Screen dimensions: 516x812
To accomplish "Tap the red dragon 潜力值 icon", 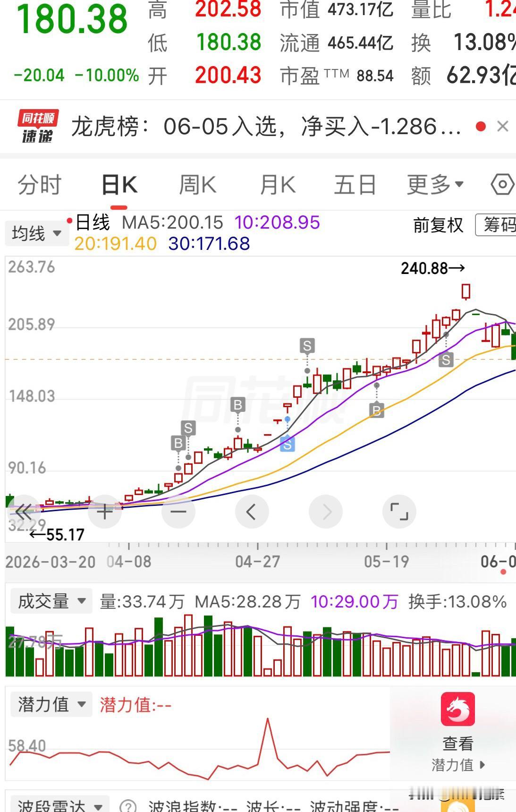I will point(458,709).
